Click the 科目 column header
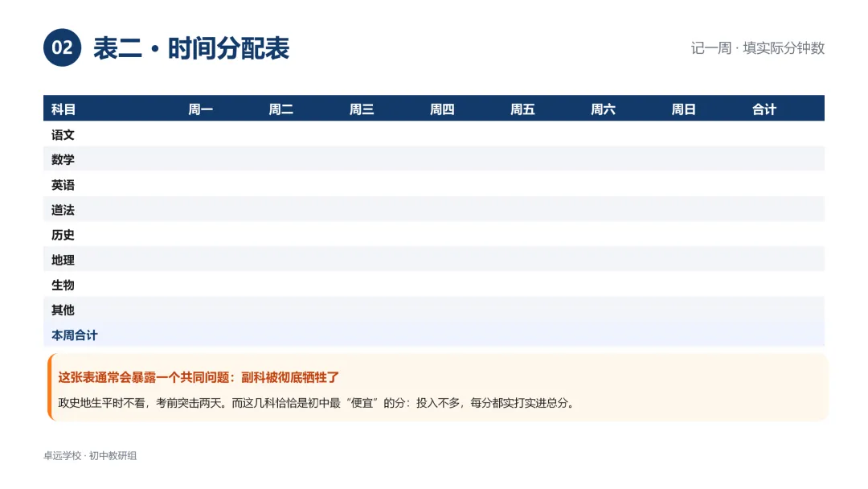The width and height of the screenshot is (868, 489). [63, 109]
